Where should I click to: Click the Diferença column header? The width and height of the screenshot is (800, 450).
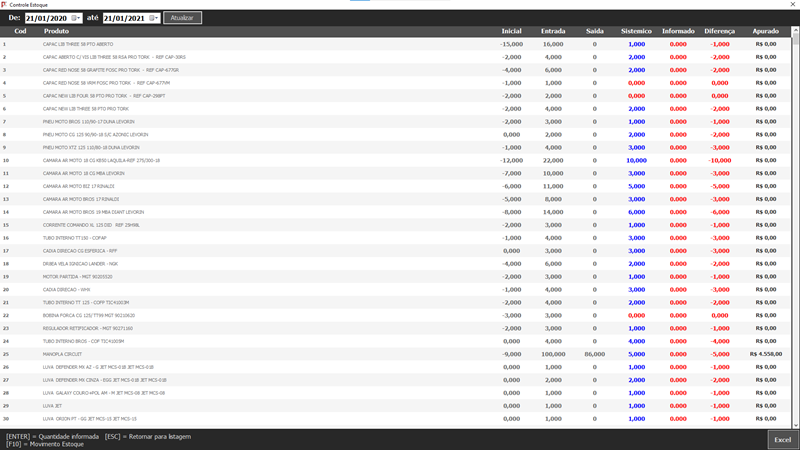tap(719, 31)
